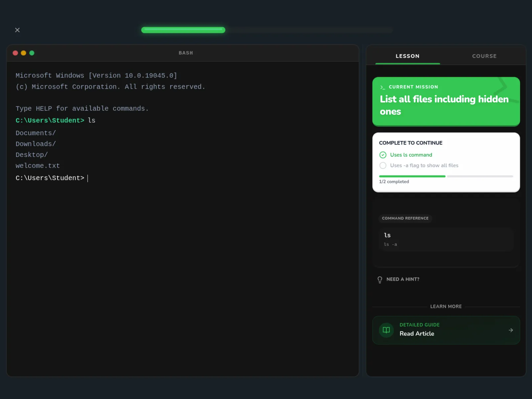The height and width of the screenshot is (399, 532).
Task: Click the 'Uses ls command' requirement text
Action: [411, 155]
